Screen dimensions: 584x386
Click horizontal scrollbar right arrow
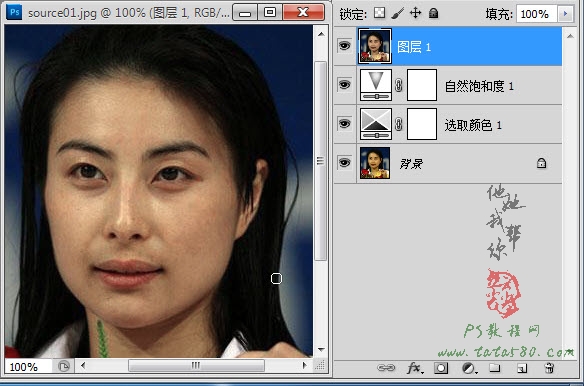(x=305, y=366)
